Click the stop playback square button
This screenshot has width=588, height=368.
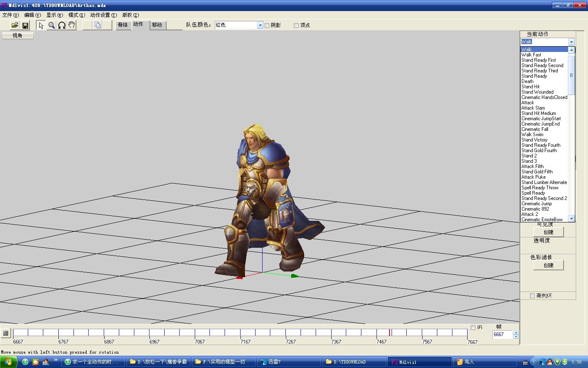[5, 333]
